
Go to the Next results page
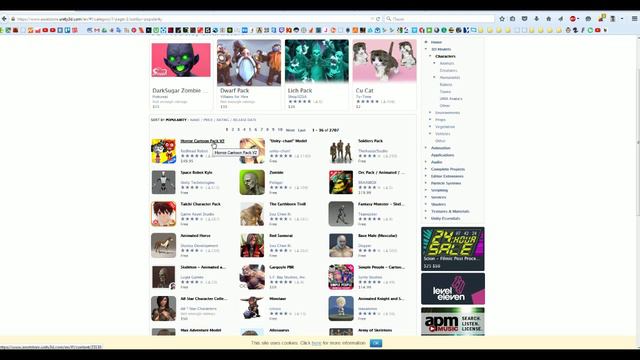tap(290, 130)
